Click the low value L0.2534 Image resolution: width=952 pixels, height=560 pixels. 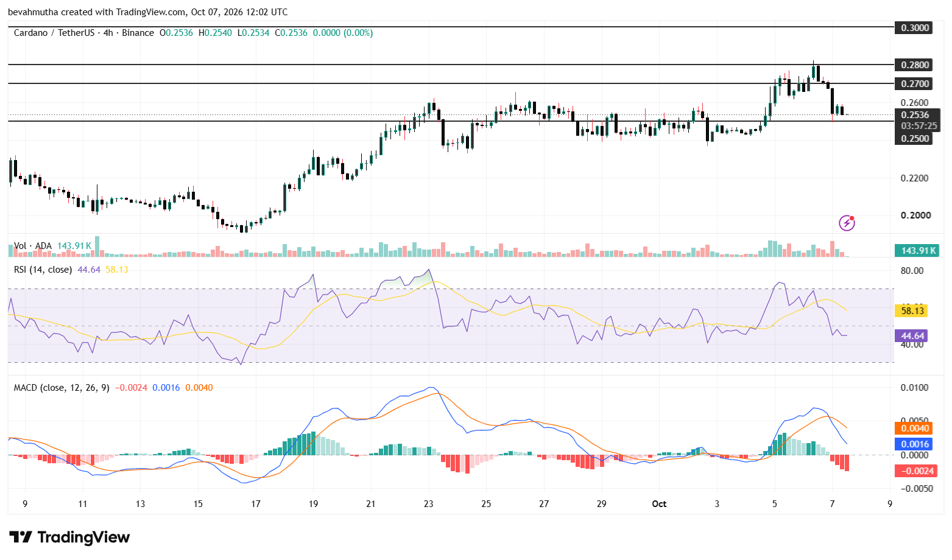pos(253,33)
